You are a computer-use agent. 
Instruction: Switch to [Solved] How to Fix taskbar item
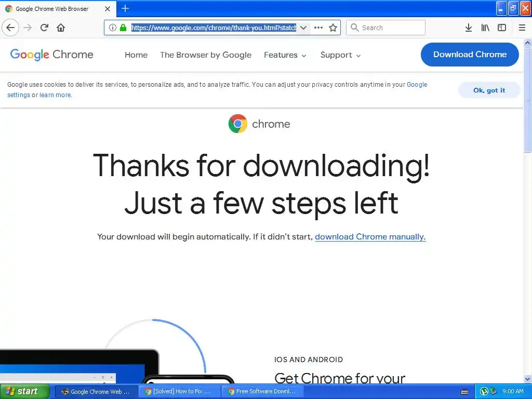coord(179,392)
